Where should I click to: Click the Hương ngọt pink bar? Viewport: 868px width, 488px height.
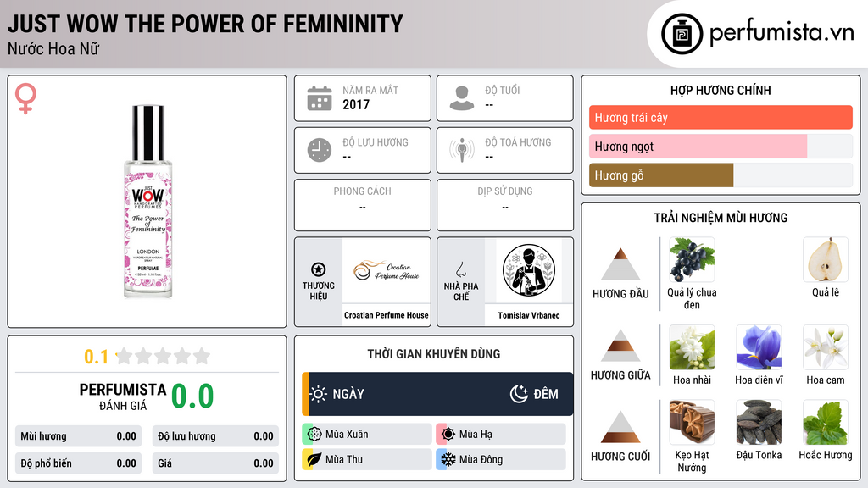[698, 146]
